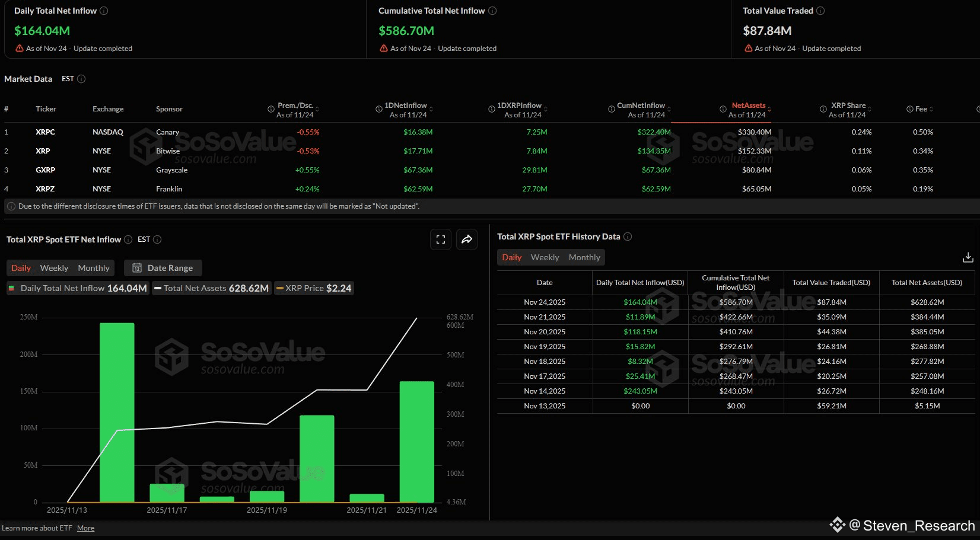
Task: Select Daily tab on the chart
Action: pyautogui.click(x=21, y=268)
